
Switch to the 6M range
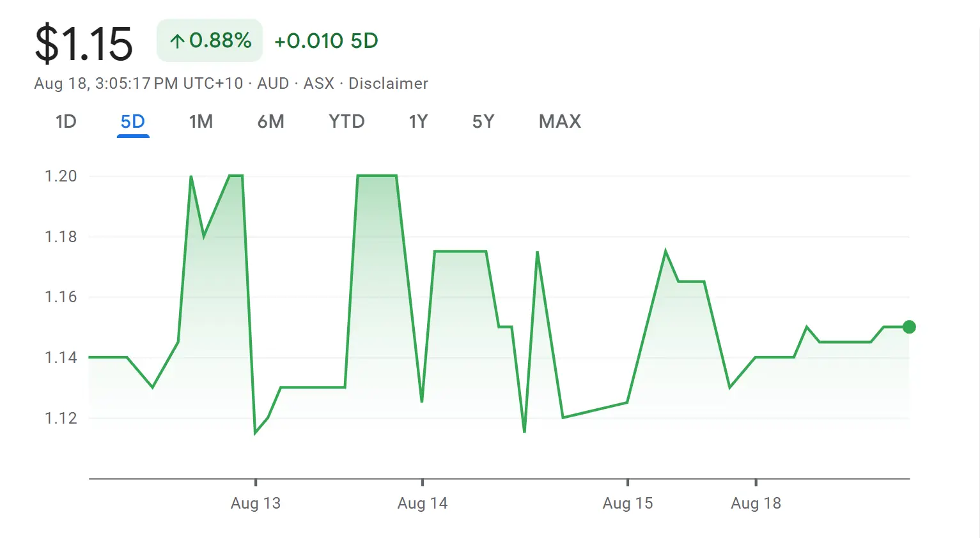pos(270,121)
